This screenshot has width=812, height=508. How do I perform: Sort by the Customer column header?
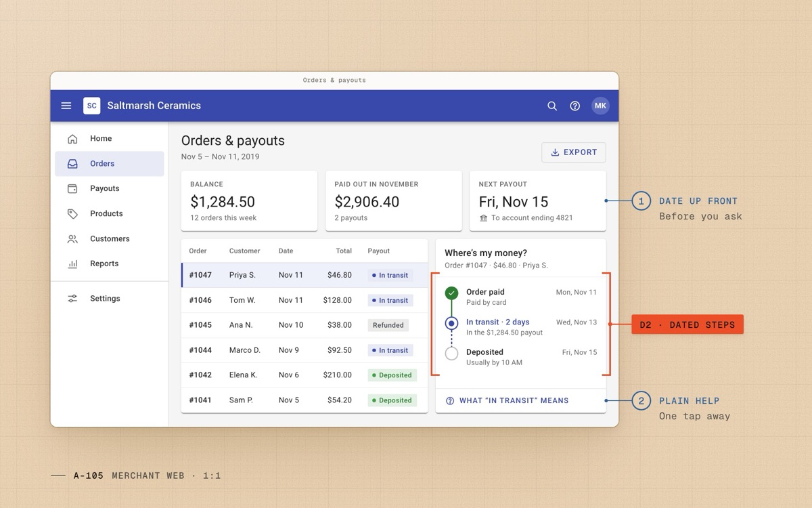(244, 251)
